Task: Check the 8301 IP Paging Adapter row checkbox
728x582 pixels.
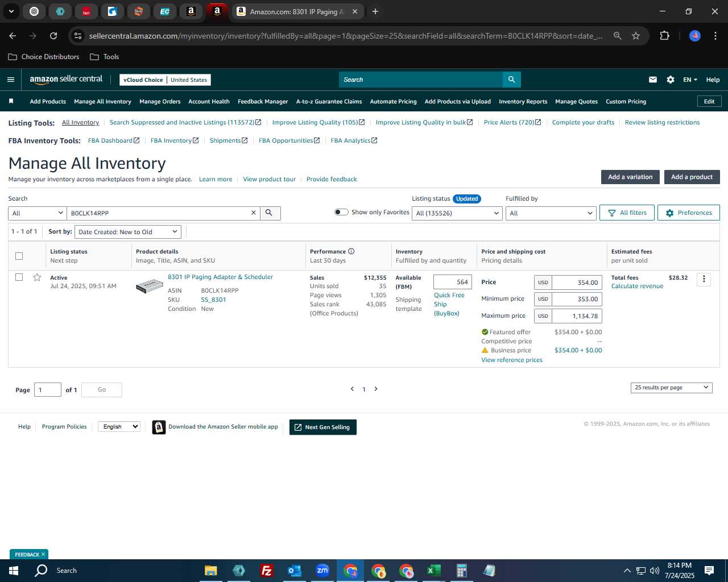Action: pyautogui.click(x=19, y=277)
